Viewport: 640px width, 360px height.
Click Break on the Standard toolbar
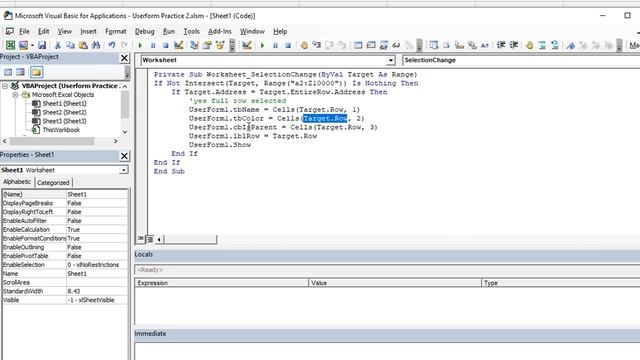pyautogui.click(x=153, y=45)
